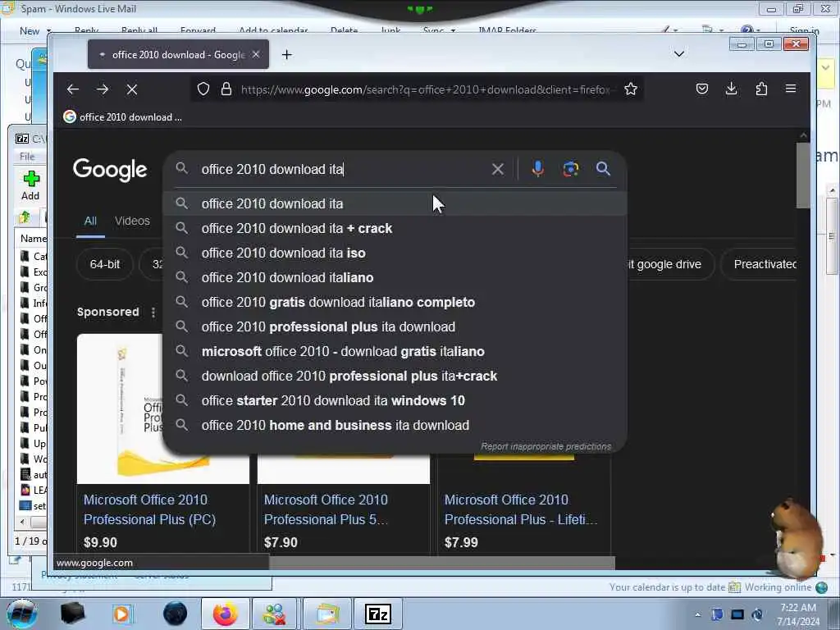Select suggestion 'office 2010 download ita iso'
Viewport: 840px width, 630px height.
coord(395,253)
